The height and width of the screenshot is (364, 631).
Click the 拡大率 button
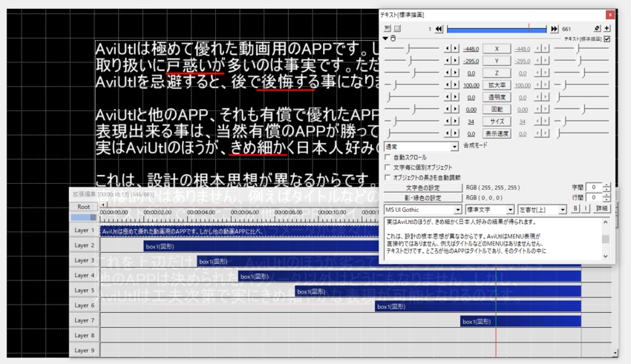coord(497,85)
